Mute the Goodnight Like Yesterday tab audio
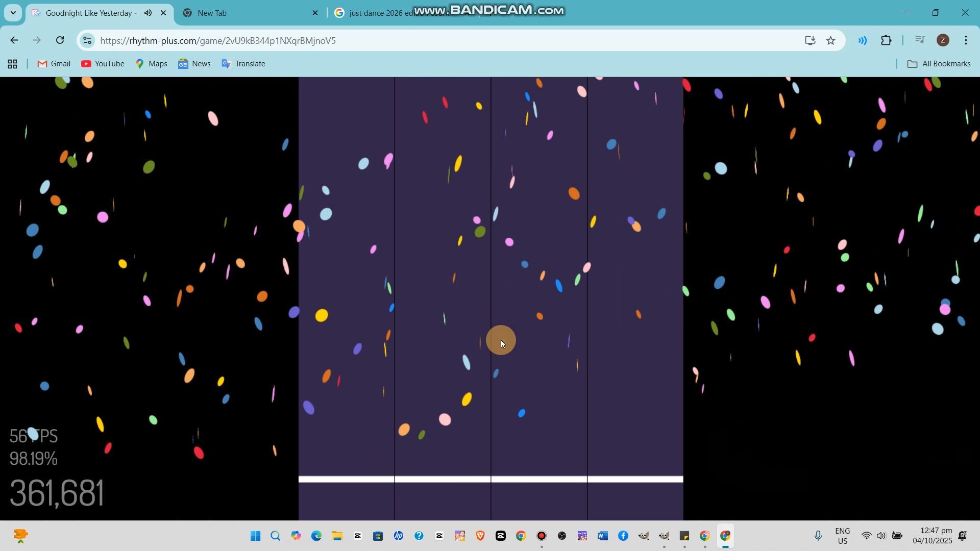This screenshot has width=980, height=551. [148, 13]
